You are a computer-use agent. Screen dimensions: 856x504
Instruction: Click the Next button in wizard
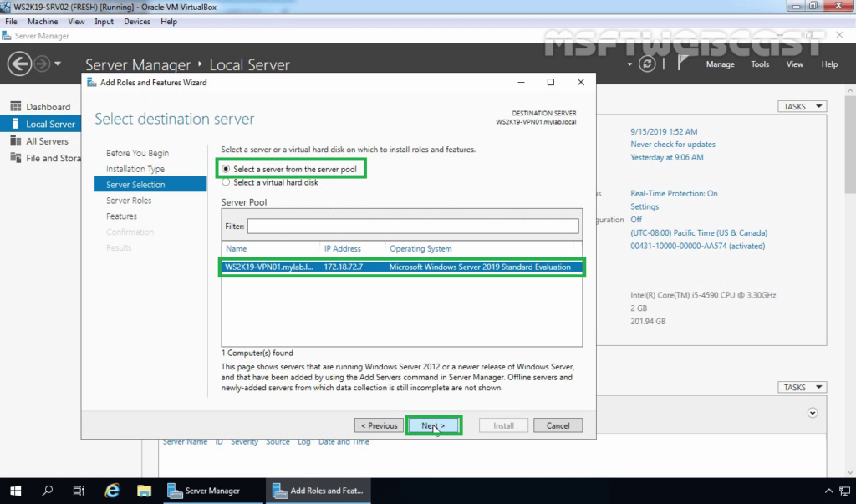[434, 425]
